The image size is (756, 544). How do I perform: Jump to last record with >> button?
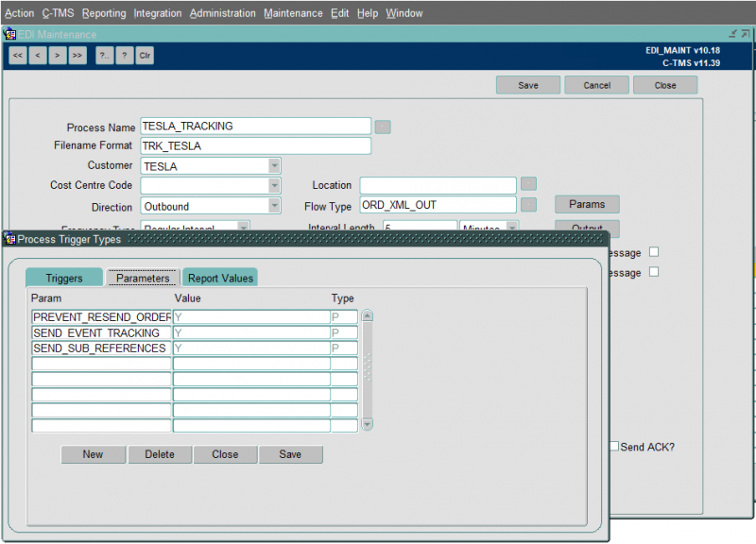(x=77, y=56)
